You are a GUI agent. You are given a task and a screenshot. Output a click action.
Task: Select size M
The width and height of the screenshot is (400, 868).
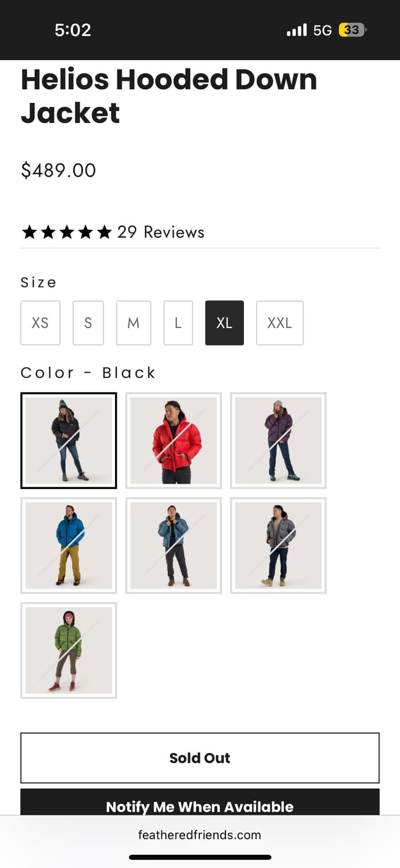(134, 323)
